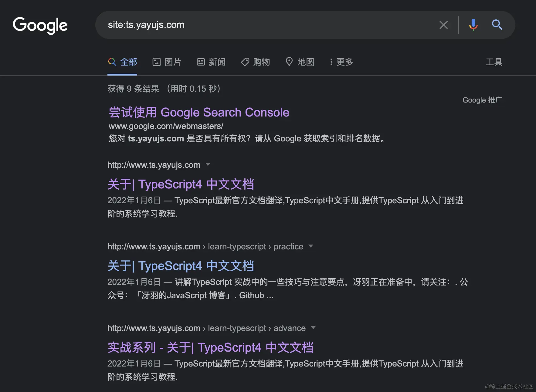This screenshot has width=536, height=392.
Task: Switch to the 图片 tab
Action: pos(167,62)
